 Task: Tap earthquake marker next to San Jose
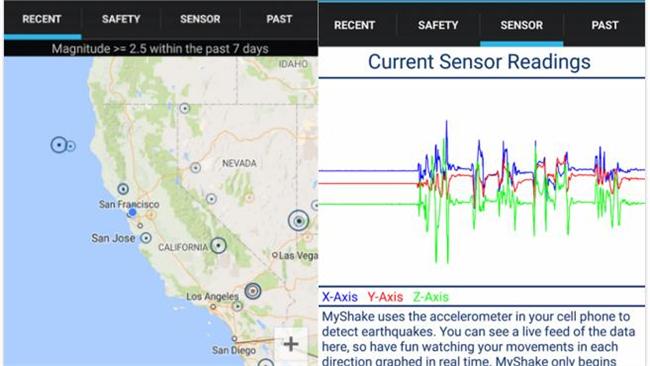(146, 238)
